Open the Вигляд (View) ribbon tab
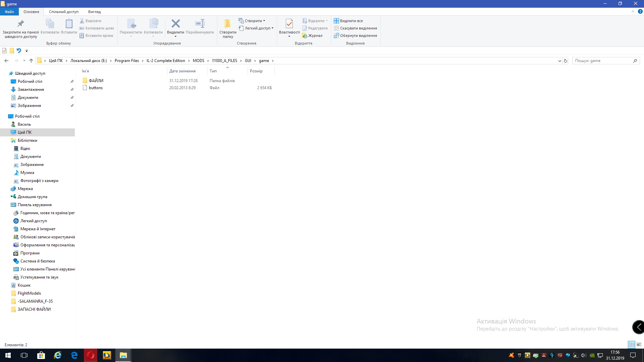Screen dimensions: 644x362 94,12
